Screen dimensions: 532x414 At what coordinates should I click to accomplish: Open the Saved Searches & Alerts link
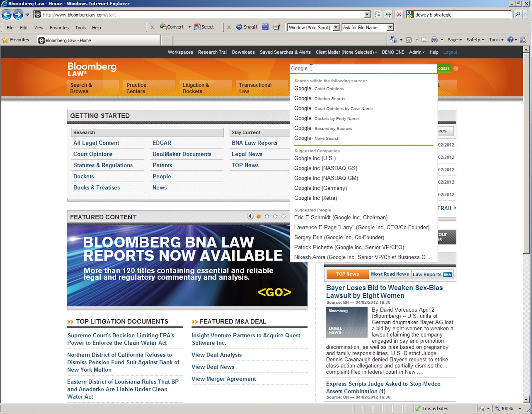285,52
